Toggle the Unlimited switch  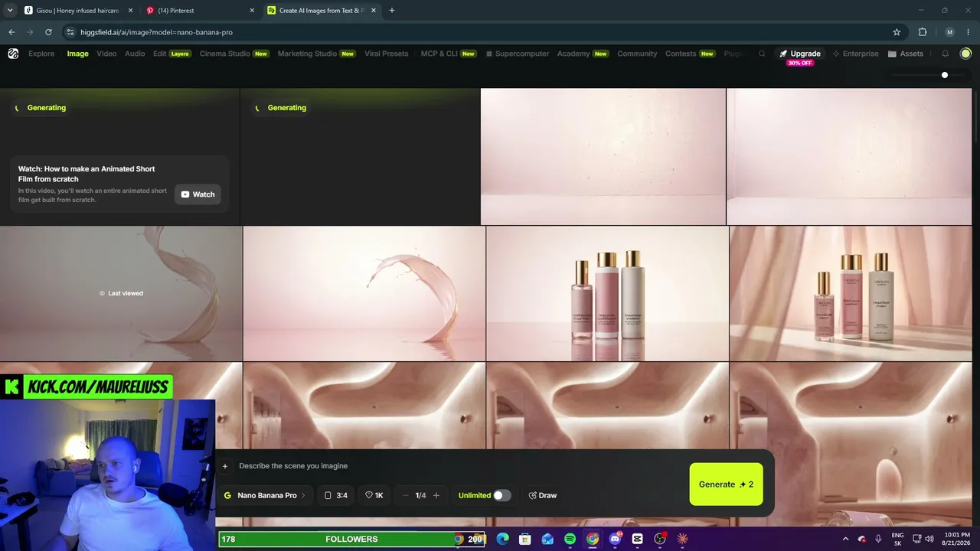(501, 495)
